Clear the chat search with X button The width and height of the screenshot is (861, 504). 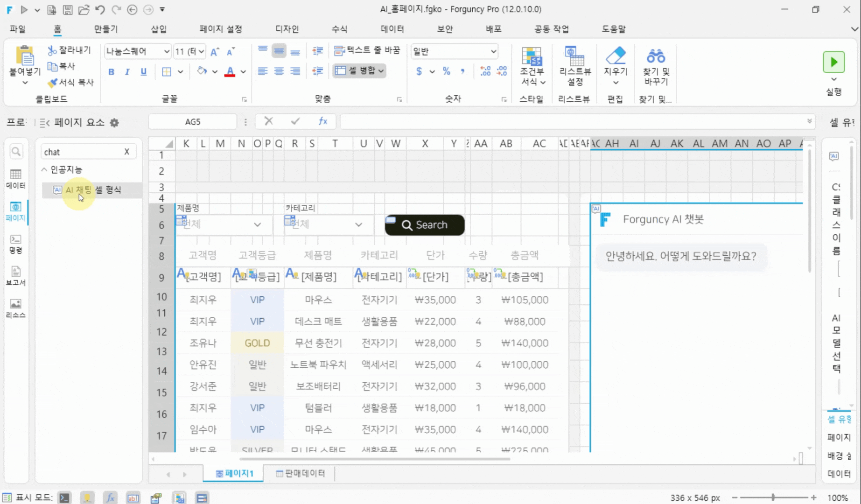[x=126, y=152]
